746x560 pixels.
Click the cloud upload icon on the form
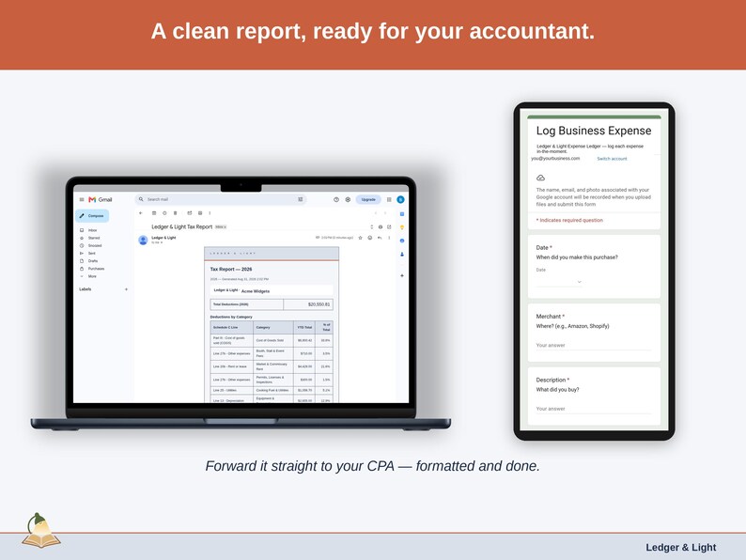540,178
